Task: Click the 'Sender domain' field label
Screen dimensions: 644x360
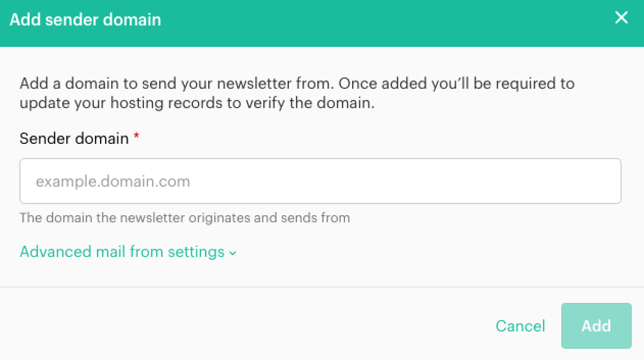Action: point(74,138)
